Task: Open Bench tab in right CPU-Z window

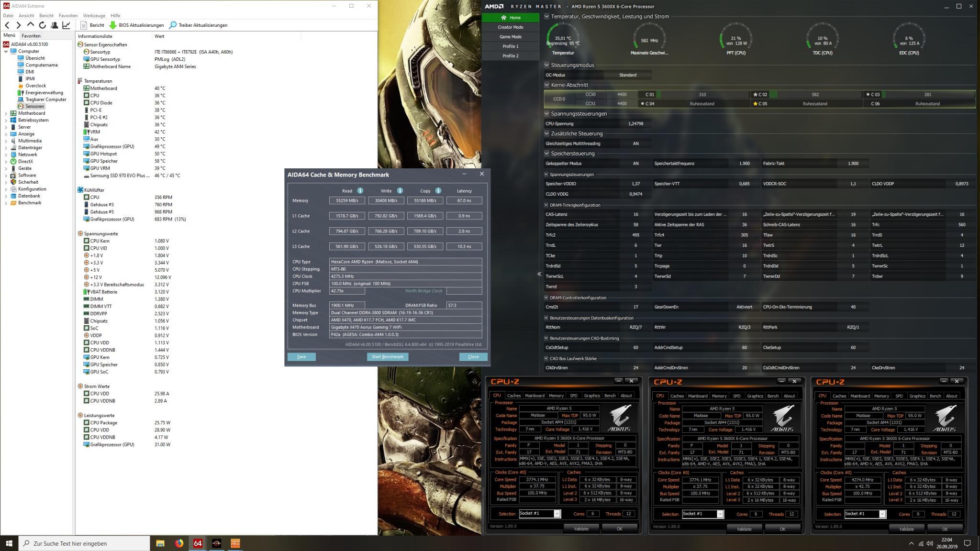Action: click(x=935, y=396)
